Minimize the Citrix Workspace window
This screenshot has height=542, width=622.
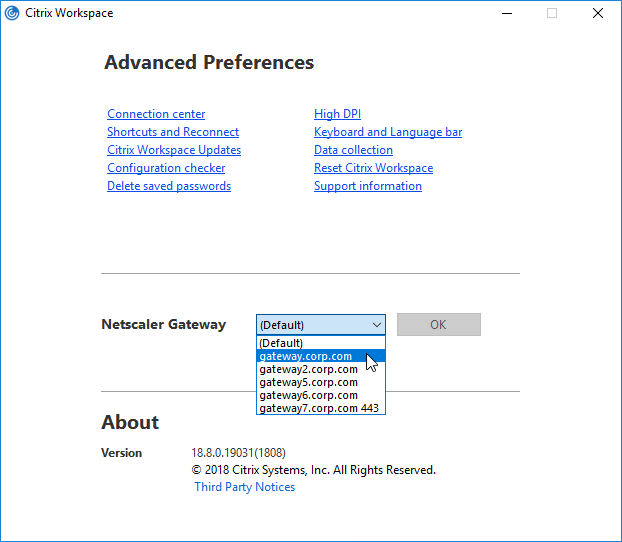click(x=507, y=13)
